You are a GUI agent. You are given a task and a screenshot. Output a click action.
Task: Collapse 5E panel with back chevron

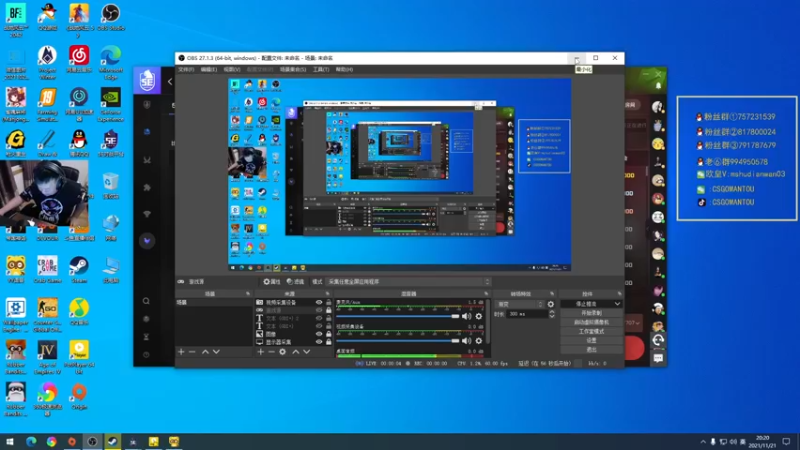(170, 81)
